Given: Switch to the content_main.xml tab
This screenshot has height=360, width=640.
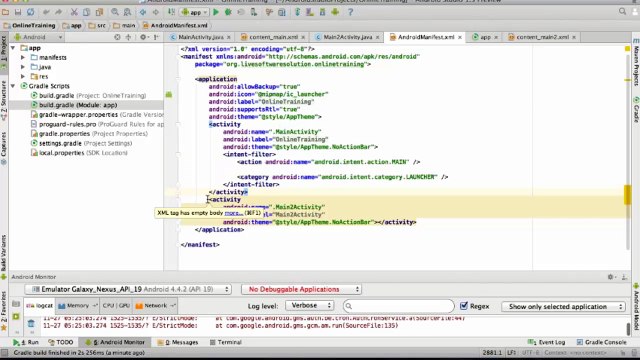Looking at the screenshot, I should pos(273,37).
